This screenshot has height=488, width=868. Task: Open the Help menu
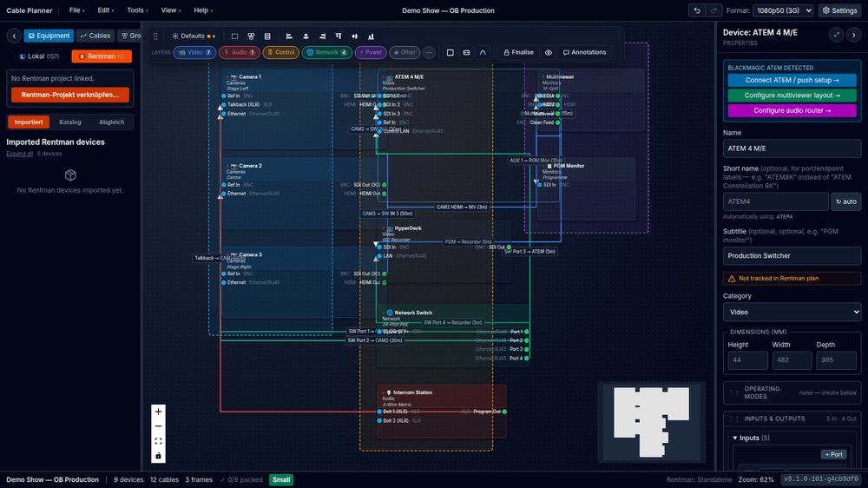(202, 10)
